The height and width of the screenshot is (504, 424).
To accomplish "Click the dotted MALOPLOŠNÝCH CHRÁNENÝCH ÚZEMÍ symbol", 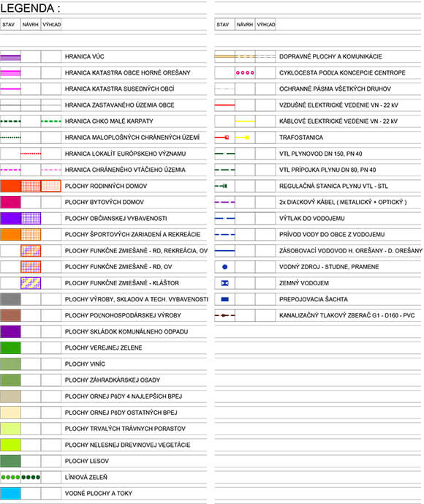I will click(10, 138).
